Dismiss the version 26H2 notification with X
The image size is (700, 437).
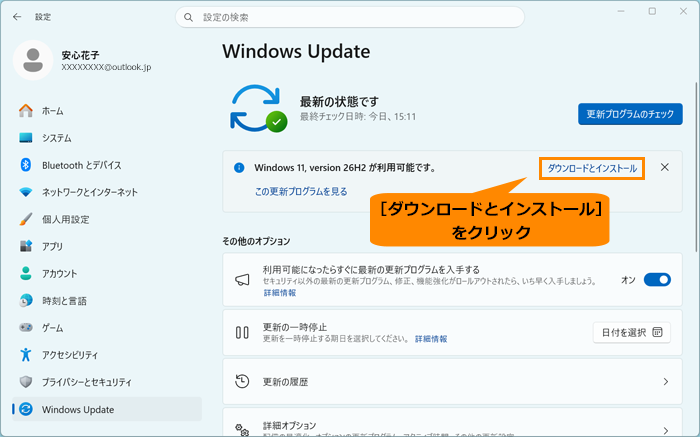(x=665, y=167)
